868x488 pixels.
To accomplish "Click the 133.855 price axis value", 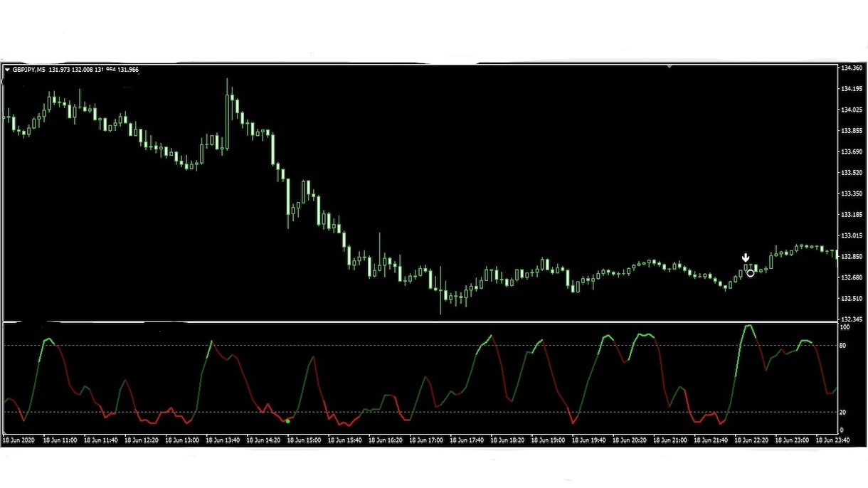I will 852,131.
